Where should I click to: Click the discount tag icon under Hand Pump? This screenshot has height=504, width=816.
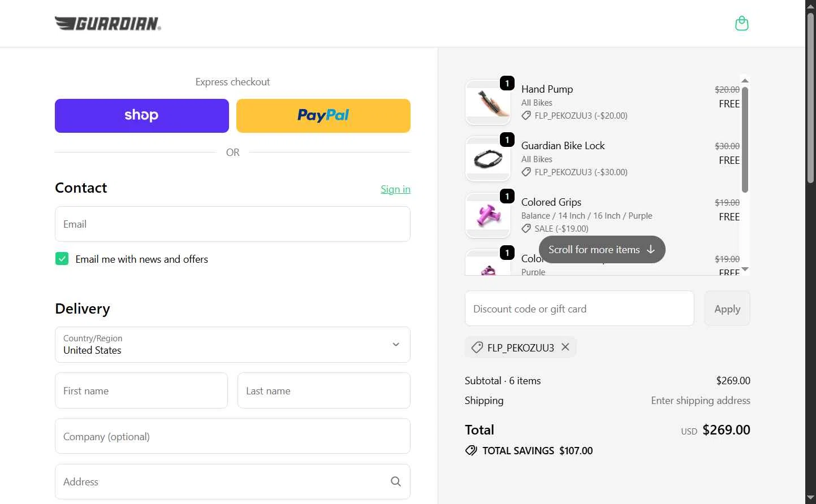point(526,116)
